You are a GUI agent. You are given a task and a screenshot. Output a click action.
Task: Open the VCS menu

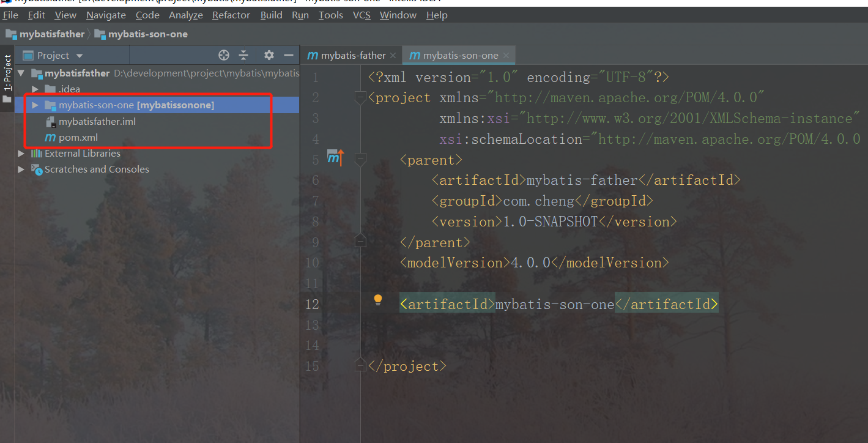point(362,15)
